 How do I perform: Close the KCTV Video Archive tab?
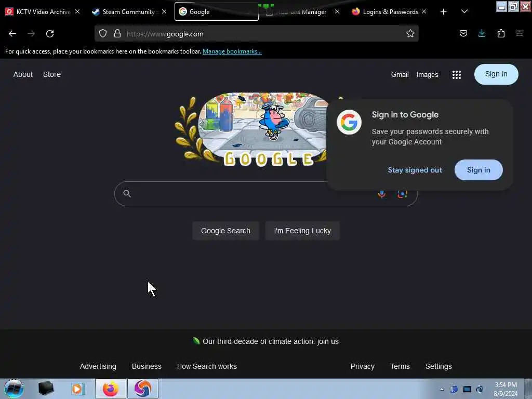(77, 11)
